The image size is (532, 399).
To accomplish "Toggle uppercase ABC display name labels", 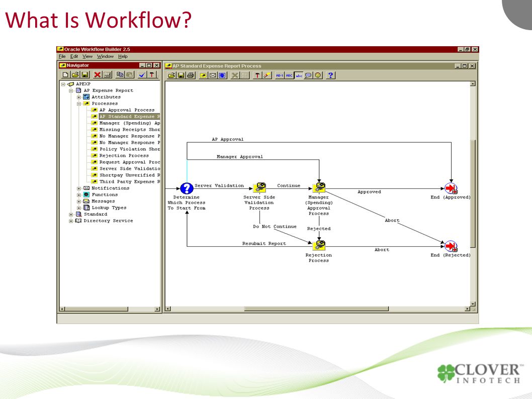I will 289,75.
